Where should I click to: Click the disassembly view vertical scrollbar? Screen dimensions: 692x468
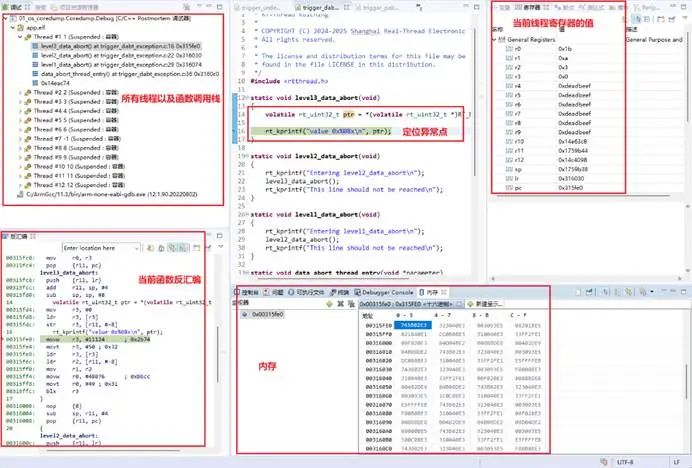[x=217, y=355]
